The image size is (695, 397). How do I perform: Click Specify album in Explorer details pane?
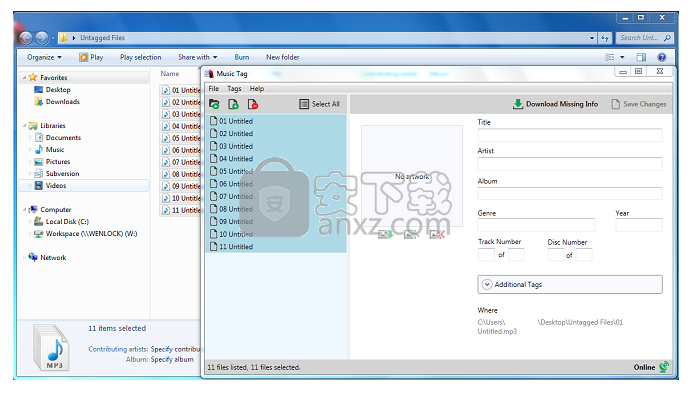[x=172, y=359]
